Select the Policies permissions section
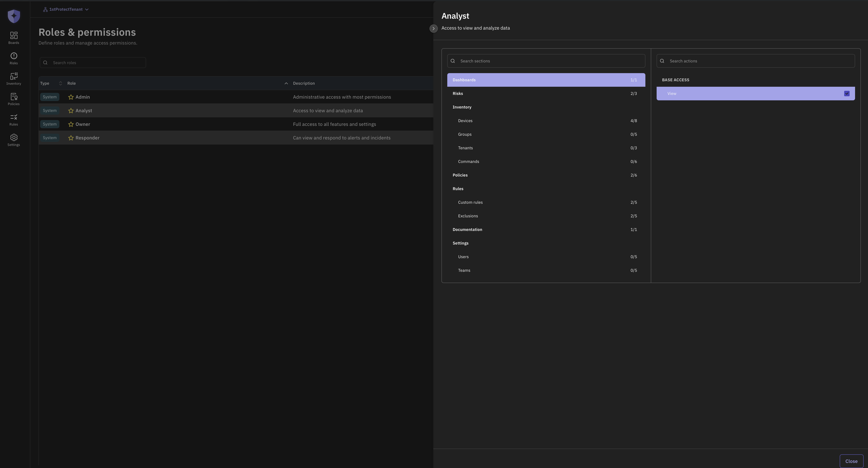 [546, 175]
